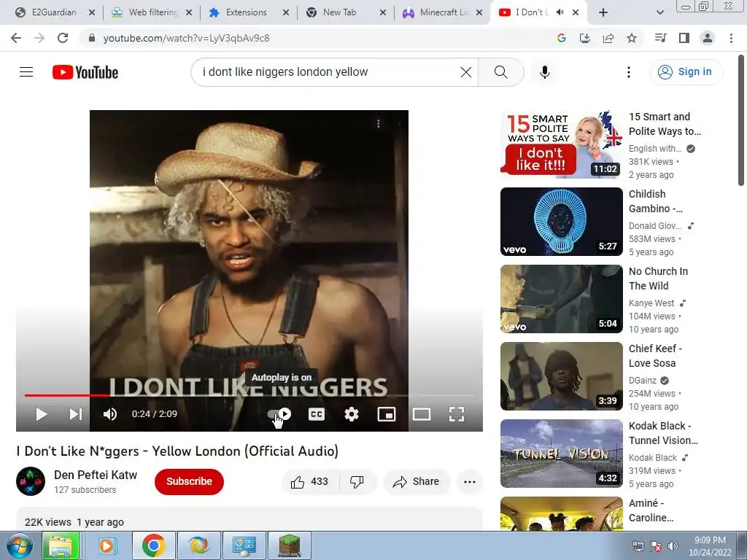Bookmark this page with star

(632, 38)
